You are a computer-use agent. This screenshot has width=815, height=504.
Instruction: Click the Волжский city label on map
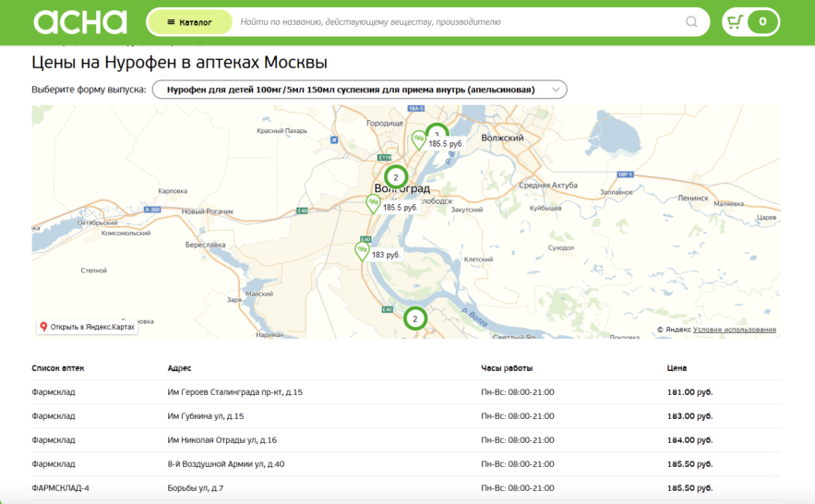click(x=502, y=138)
